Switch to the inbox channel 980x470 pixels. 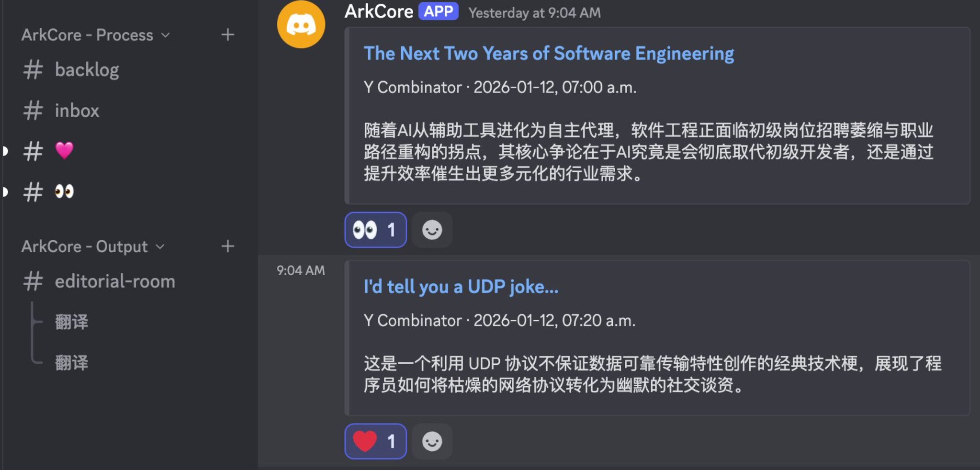77,111
